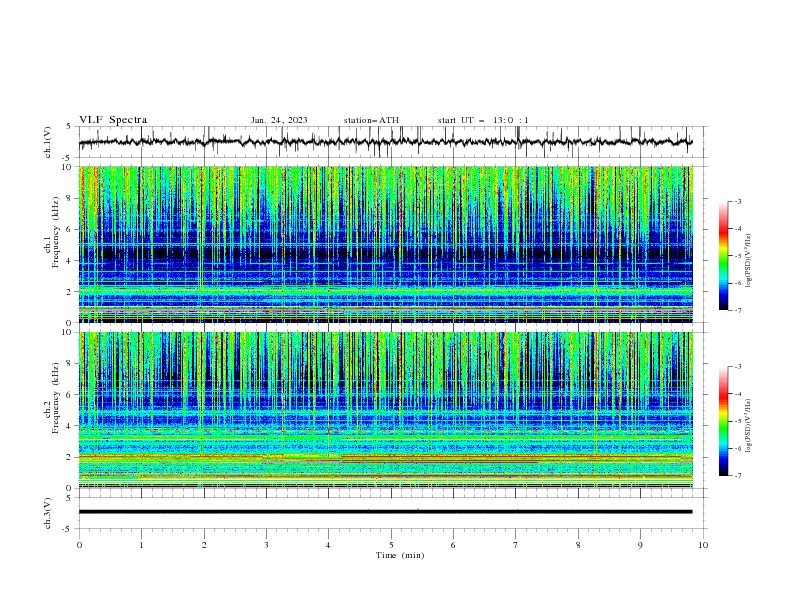The image size is (792, 612).
Task: Click the "-5" tick on ch.3(V) axis
Action: (68, 529)
